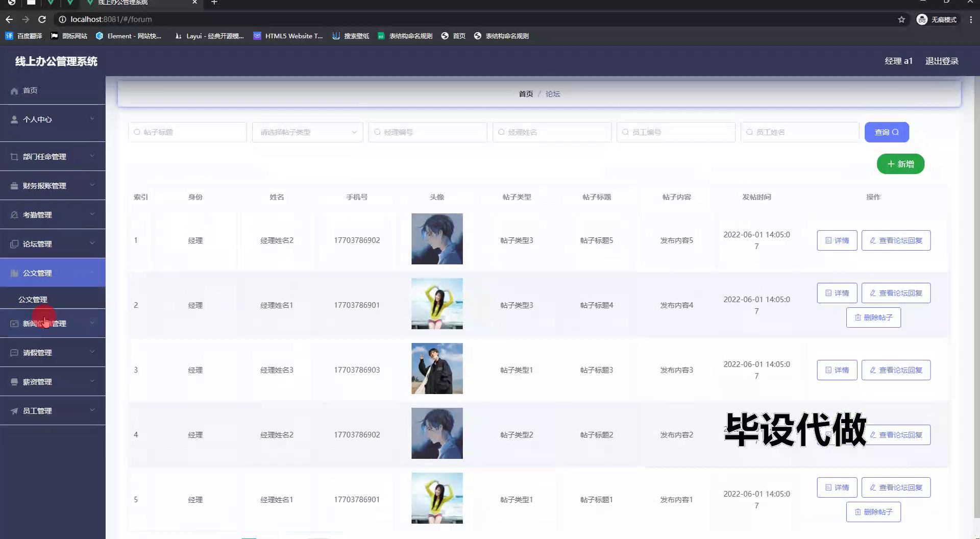Open the 请选择帖子类型 dropdown
The image size is (980, 539).
coord(307,132)
